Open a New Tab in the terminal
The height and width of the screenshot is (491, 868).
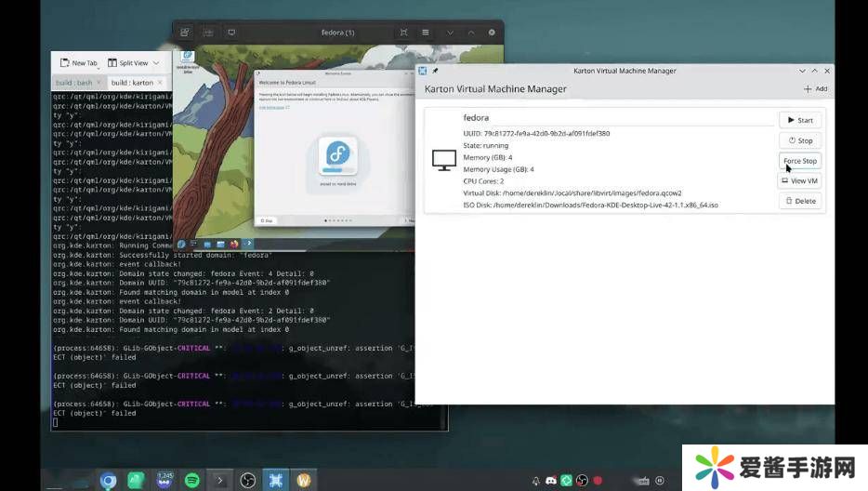[79, 63]
